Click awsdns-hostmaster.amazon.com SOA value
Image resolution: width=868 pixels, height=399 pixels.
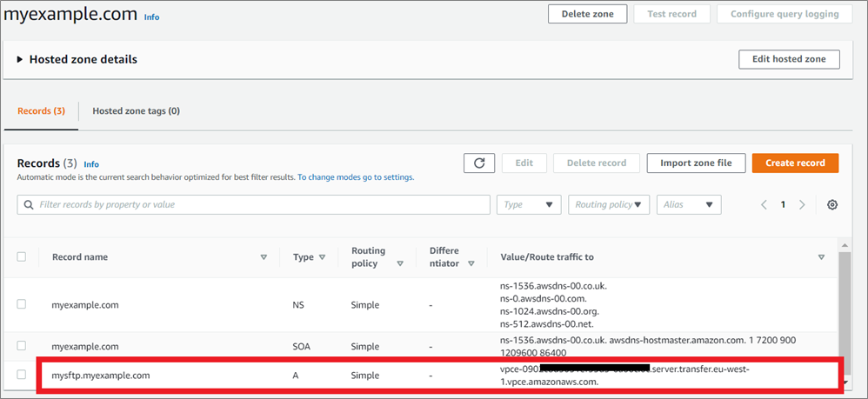(680, 340)
